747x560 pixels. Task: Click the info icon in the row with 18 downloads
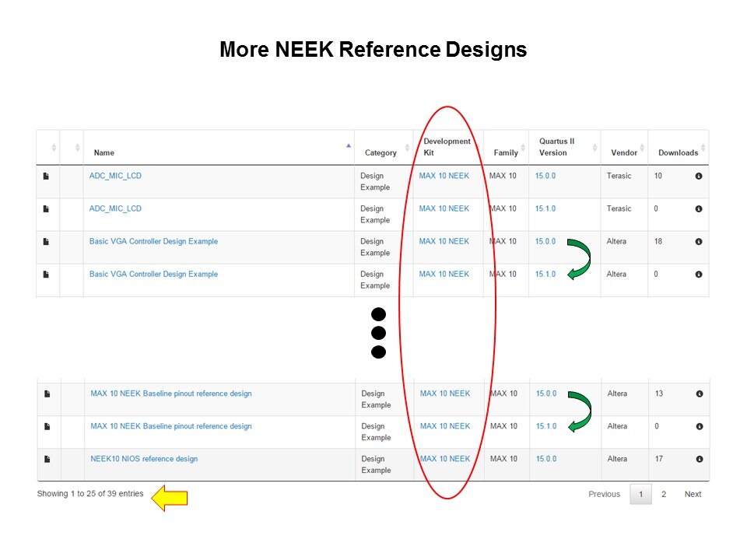(698, 242)
